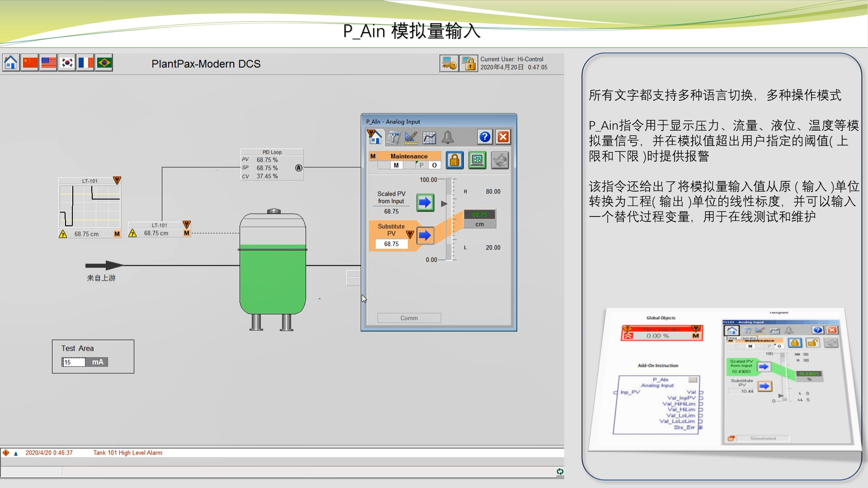The height and width of the screenshot is (488, 868).
Task: Go to the PlantPax home screen
Action: point(11,63)
